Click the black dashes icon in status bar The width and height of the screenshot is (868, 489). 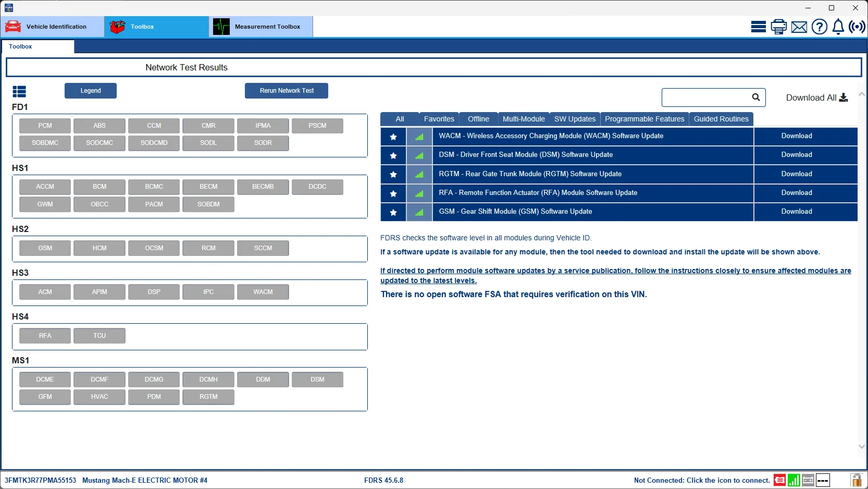pos(823,480)
